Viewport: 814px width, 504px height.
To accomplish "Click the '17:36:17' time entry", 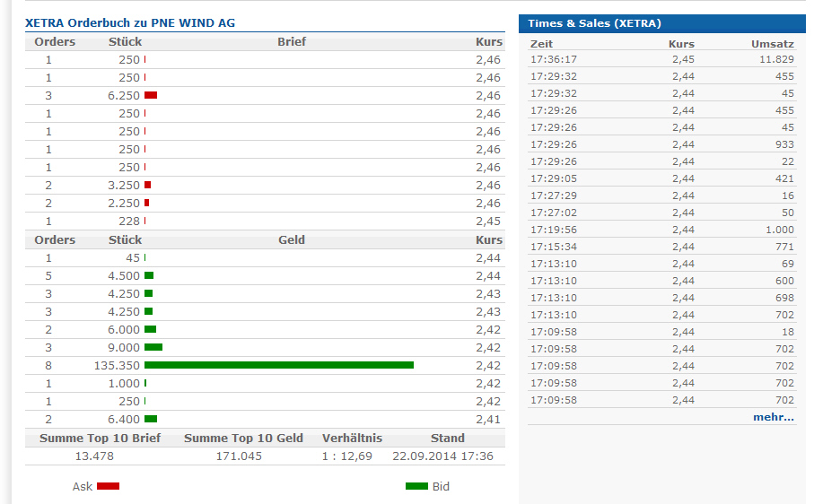I will (x=554, y=59).
